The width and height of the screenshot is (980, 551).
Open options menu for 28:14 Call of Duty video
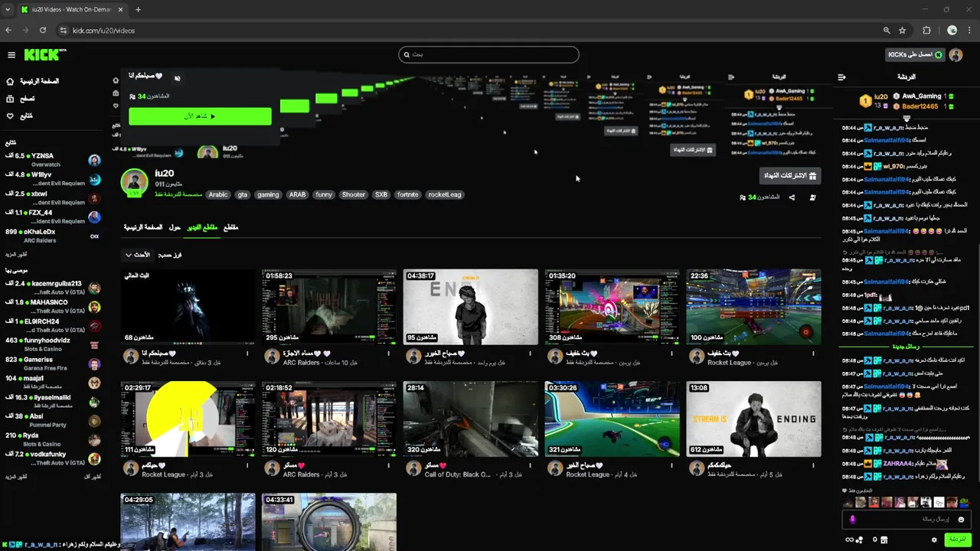pos(531,465)
